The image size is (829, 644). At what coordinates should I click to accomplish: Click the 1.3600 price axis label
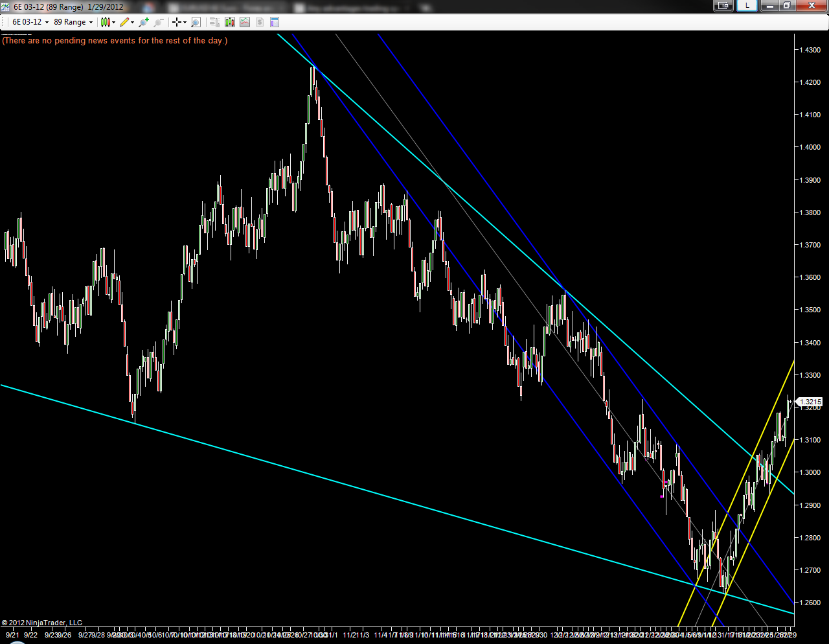810,277
